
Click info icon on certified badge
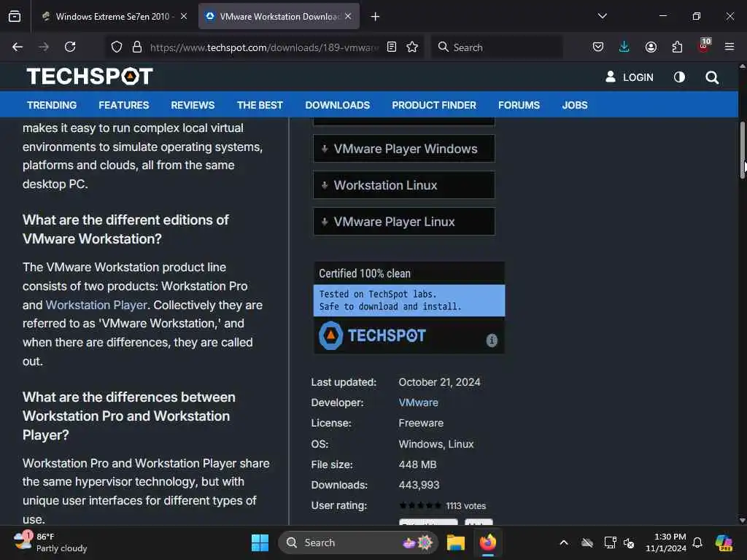492,340
